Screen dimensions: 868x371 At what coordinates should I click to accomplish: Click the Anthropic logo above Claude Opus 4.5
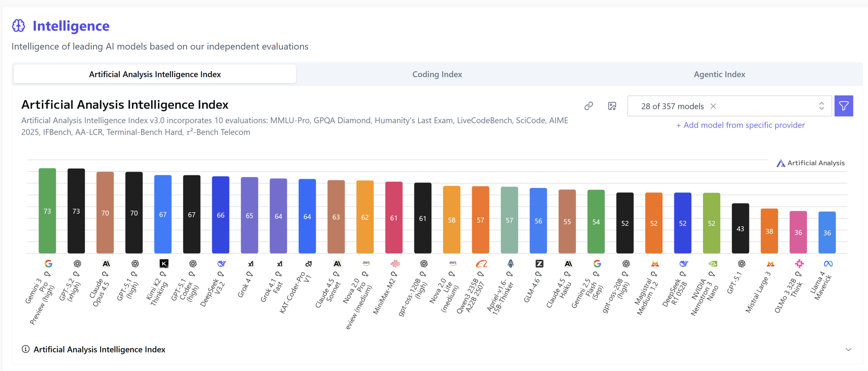106,264
